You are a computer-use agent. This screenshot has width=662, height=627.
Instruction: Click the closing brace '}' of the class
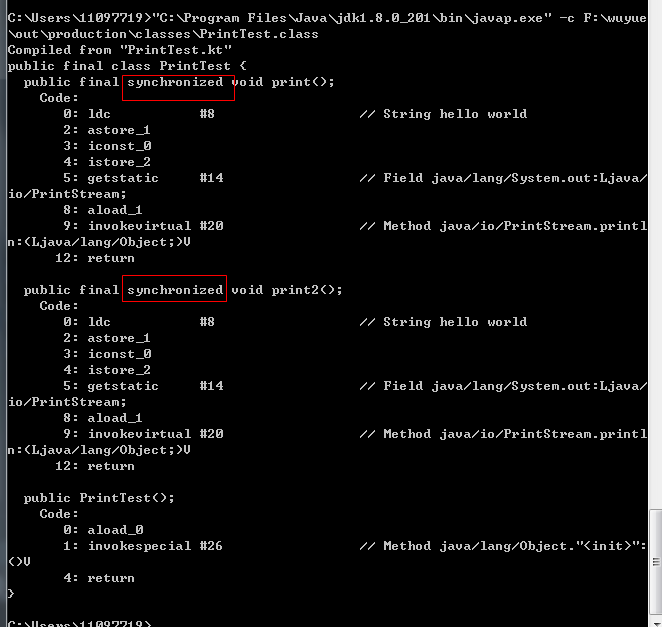11,594
